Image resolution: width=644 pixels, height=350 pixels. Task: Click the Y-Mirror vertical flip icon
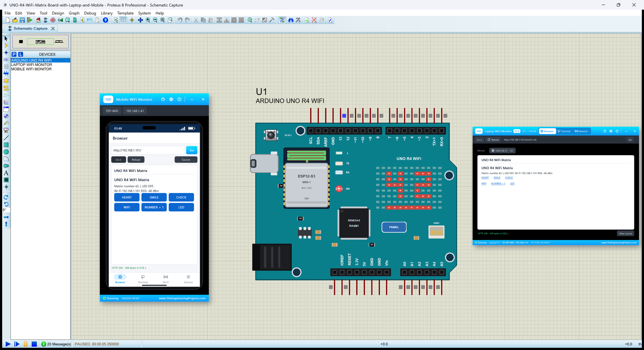pyautogui.click(x=6, y=224)
